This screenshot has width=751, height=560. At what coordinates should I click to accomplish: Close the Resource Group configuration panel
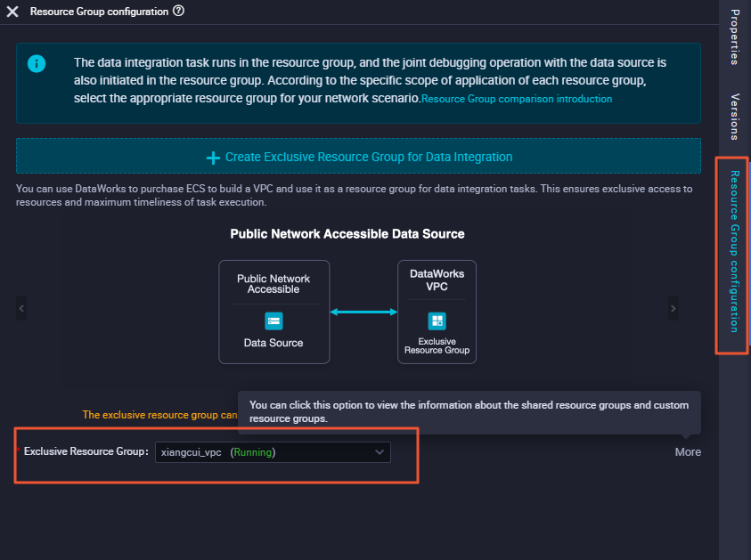(x=12, y=12)
